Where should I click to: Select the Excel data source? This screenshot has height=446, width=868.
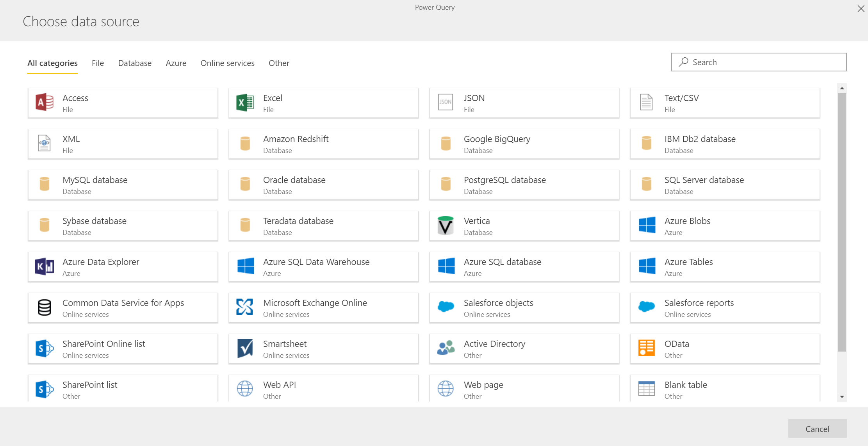[323, 103]
